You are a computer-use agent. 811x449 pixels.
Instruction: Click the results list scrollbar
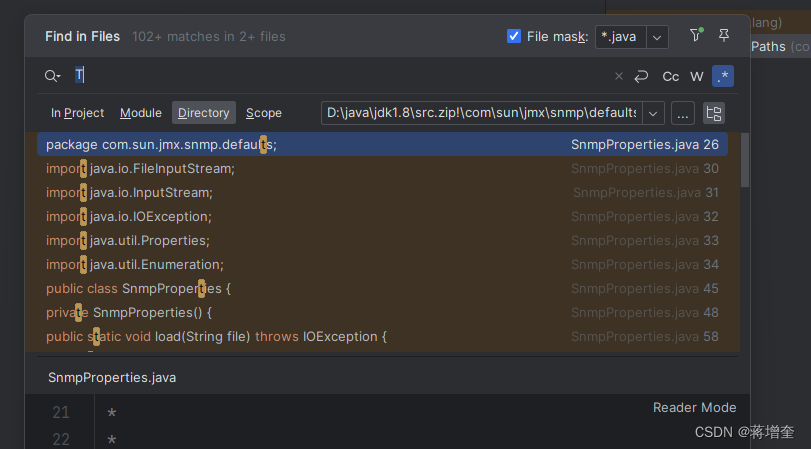tap(745, 159)
